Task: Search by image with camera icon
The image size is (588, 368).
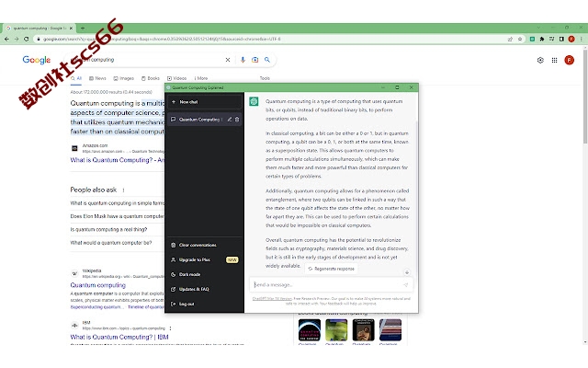Action: click(255, 60)
